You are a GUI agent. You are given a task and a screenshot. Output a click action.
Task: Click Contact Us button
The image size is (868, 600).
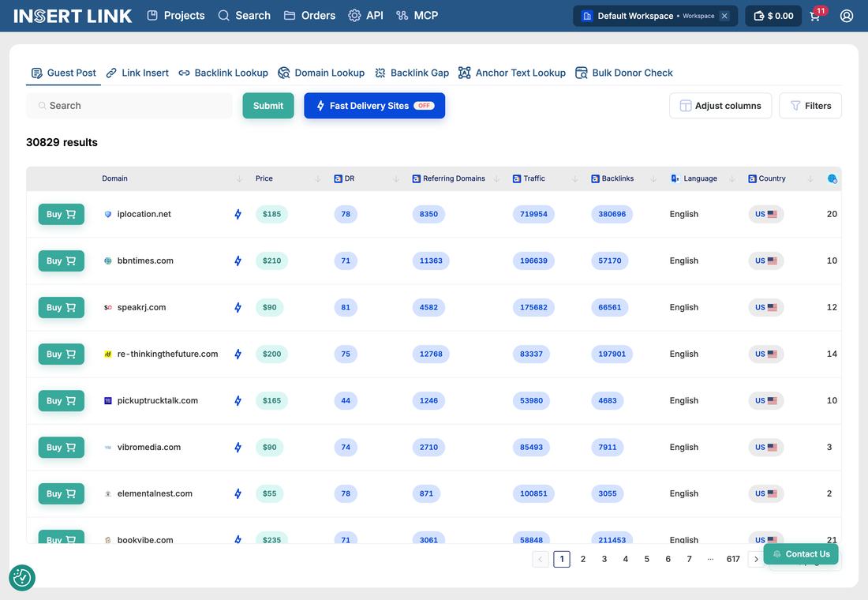pos(801,554)
